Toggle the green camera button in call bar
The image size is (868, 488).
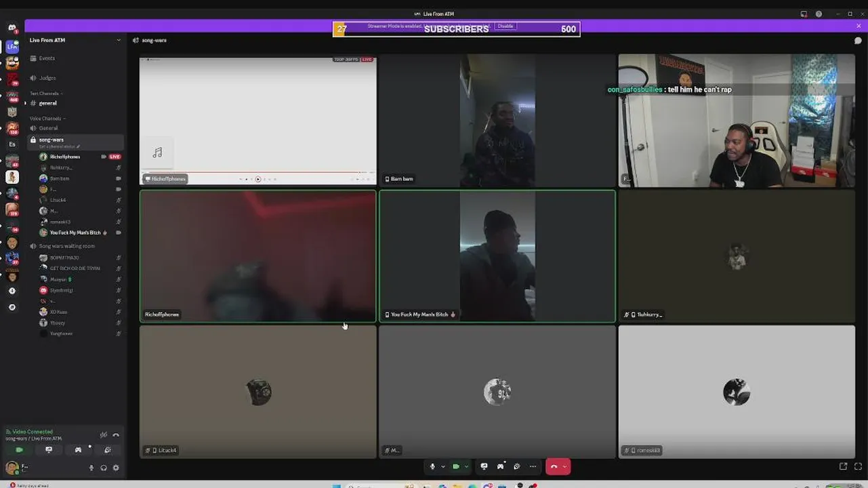pos(456,466)
